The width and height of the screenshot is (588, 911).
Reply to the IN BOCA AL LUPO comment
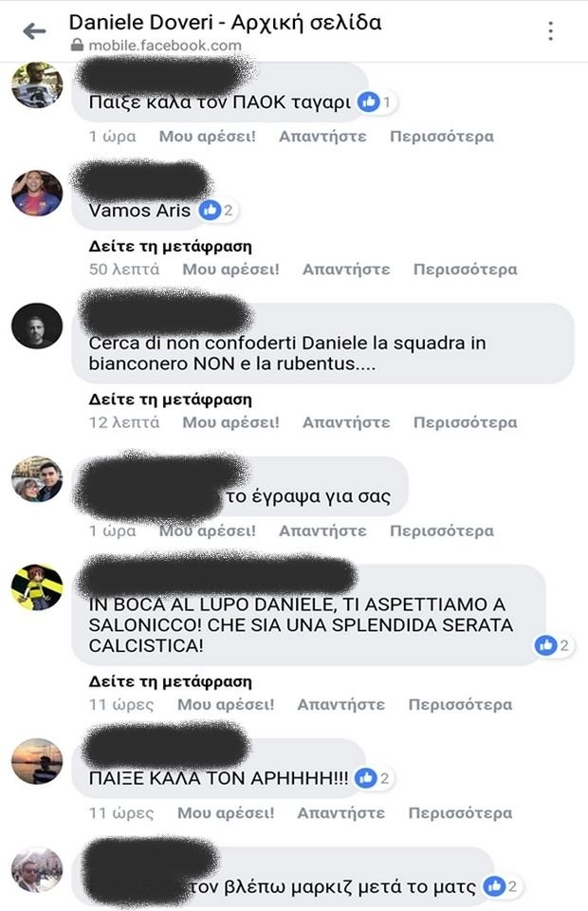341,705
